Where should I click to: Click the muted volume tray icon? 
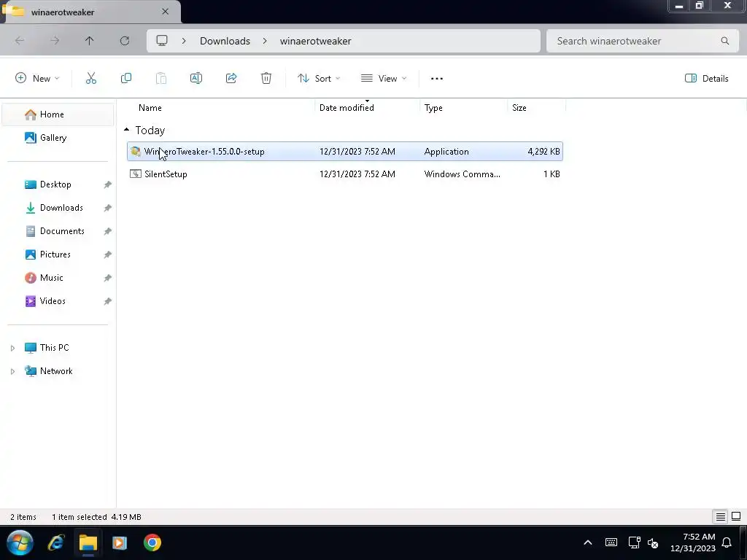coord(653,542)
